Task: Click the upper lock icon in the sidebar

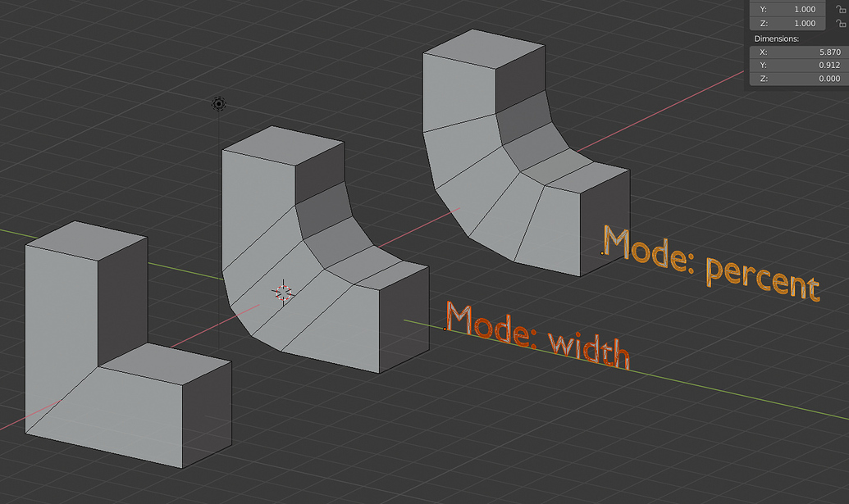Action: point(841,9)
